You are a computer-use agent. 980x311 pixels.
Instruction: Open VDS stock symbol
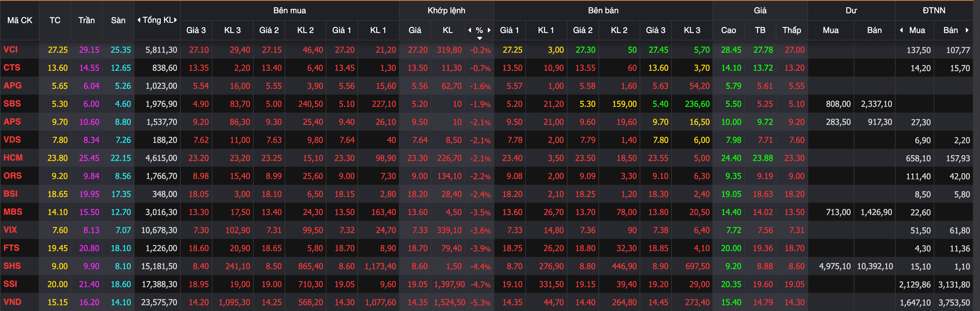[12, 140]
